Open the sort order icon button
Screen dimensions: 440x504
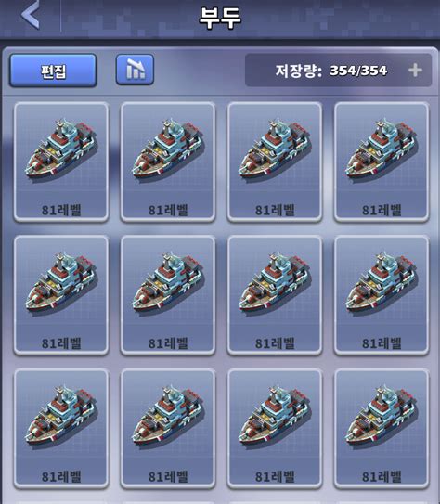pos(135,70)
